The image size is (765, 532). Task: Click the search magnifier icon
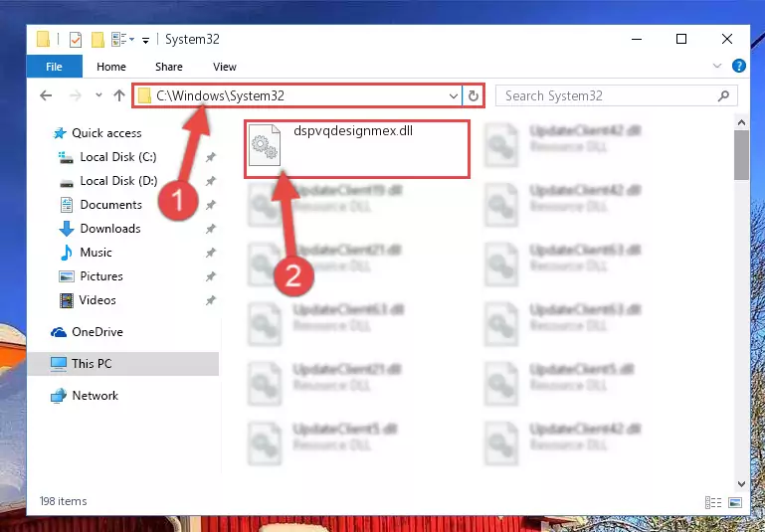723,96
